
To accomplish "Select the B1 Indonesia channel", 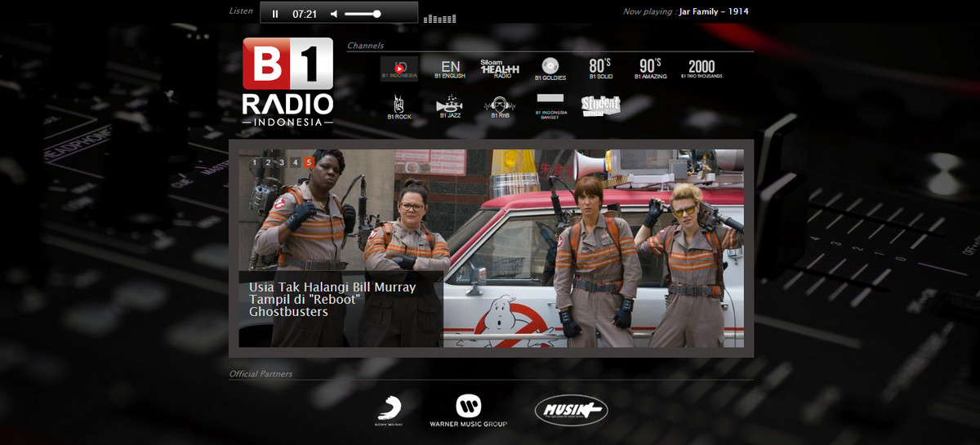I will click(399, 69).
